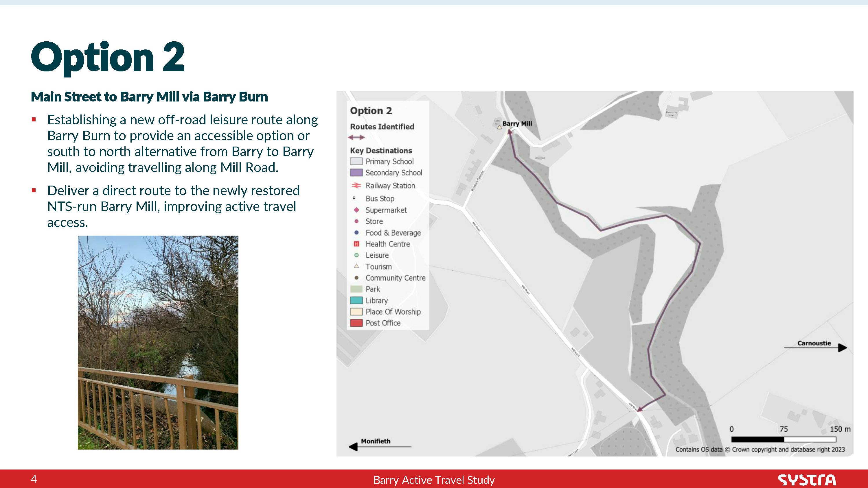The width and height of the screenshot is (868, 488).
Task: Click the Routes Identified double arrow
Action: pos(356,137)
